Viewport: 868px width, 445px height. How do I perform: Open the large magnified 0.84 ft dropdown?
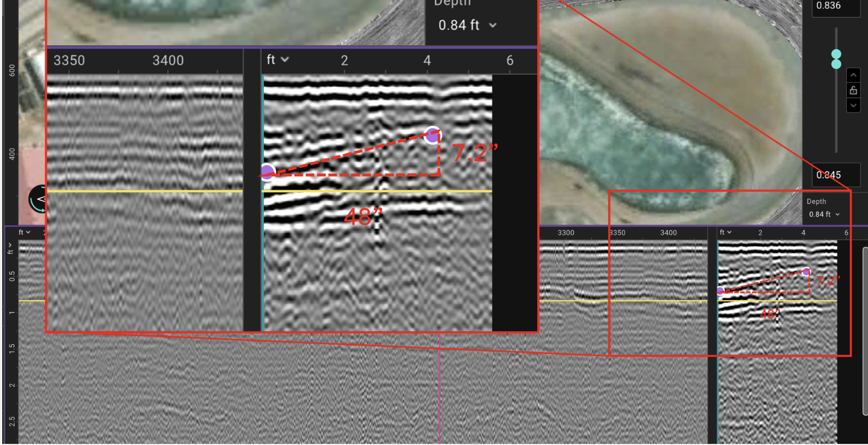point(468,26)
